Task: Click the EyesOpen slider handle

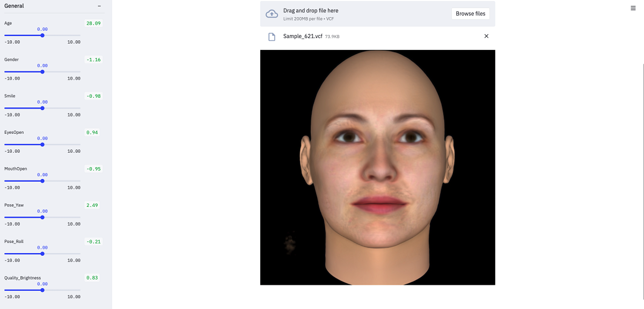Action: [42, 145]
